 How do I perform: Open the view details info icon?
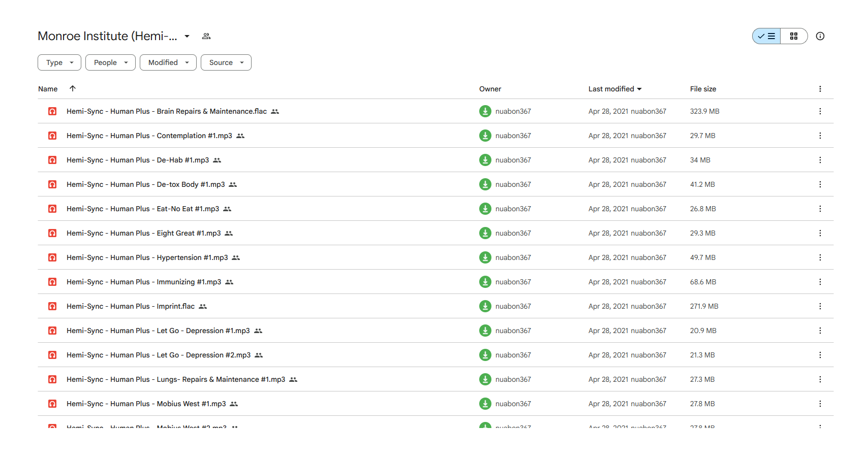pyautogui.click(x=820, y=36)
